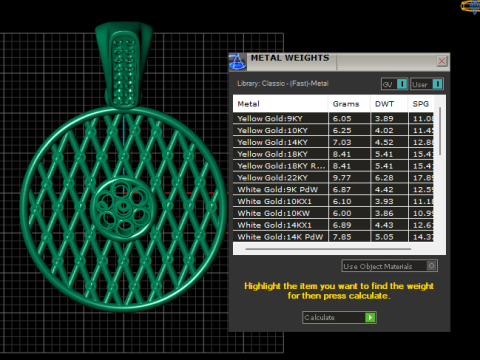480x360 pixels.
Task: Select the Yellow Gold:10KY row
Action: 333,130
